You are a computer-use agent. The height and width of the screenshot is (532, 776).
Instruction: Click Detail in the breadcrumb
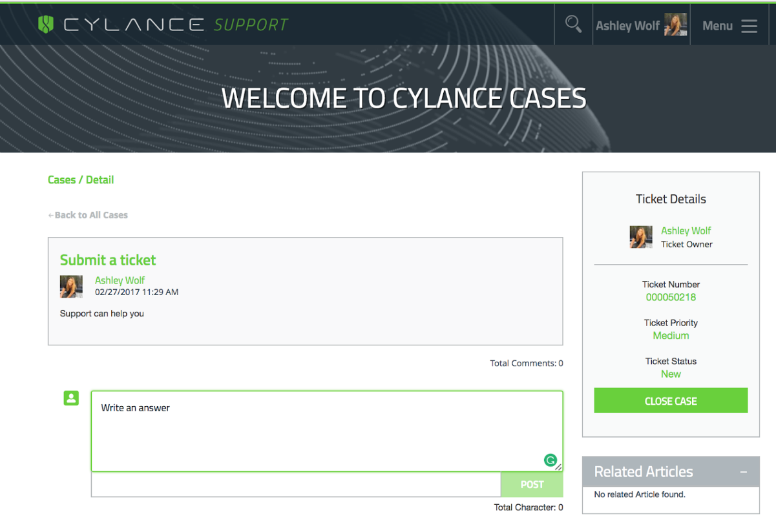coord(100,179)
